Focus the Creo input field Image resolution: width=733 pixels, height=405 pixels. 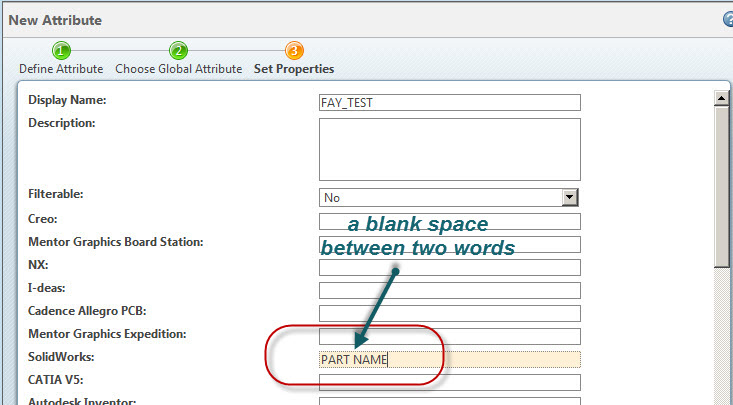tap(449, 221)
